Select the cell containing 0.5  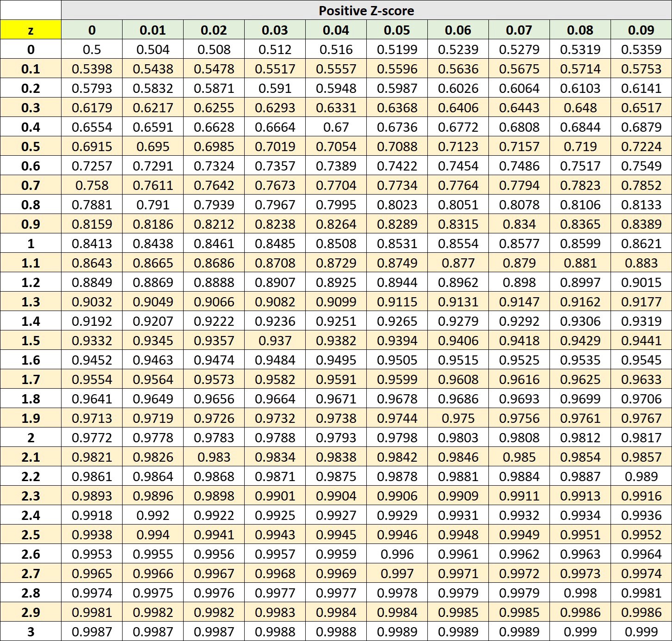[91, 49]
